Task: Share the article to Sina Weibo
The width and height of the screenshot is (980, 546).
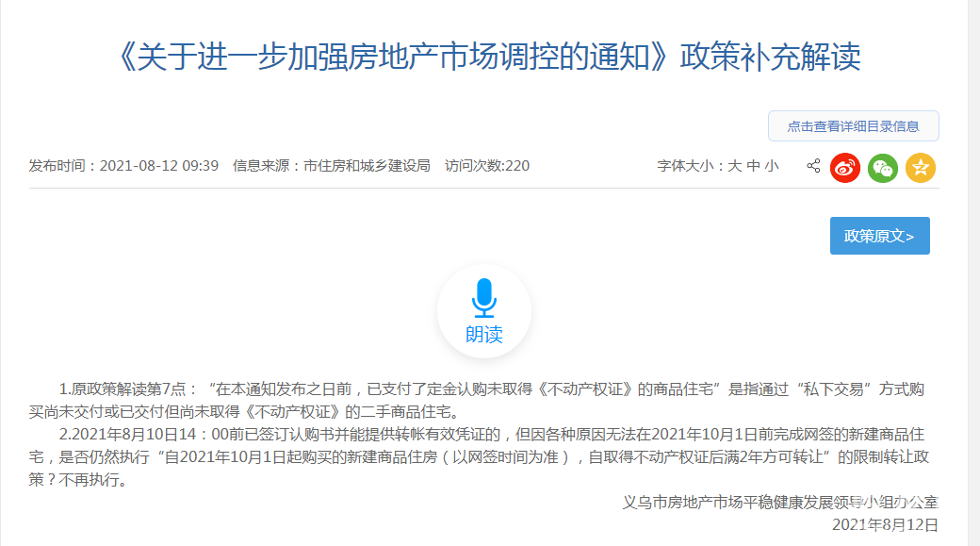Action: point(845,168)
